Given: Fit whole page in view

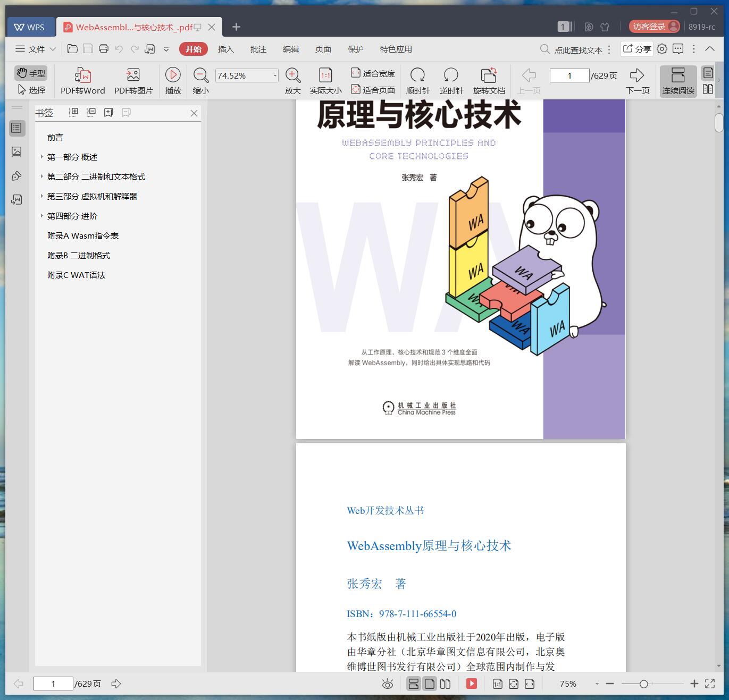Looking at the screenshot, I should [373, 90].
